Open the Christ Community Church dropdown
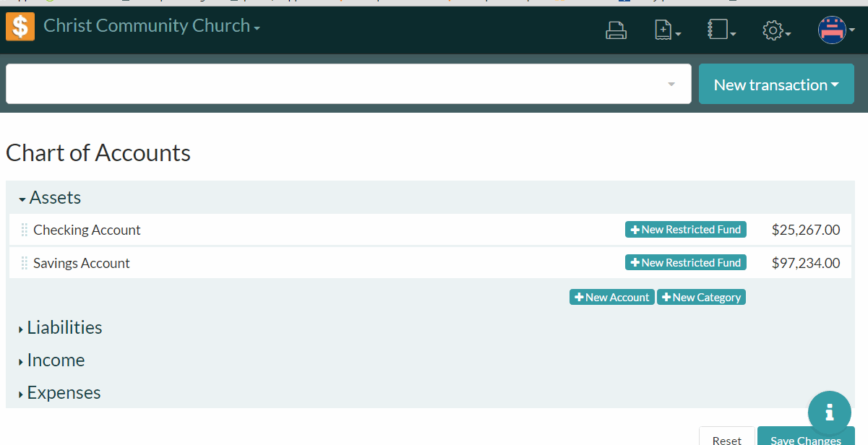 151,26
